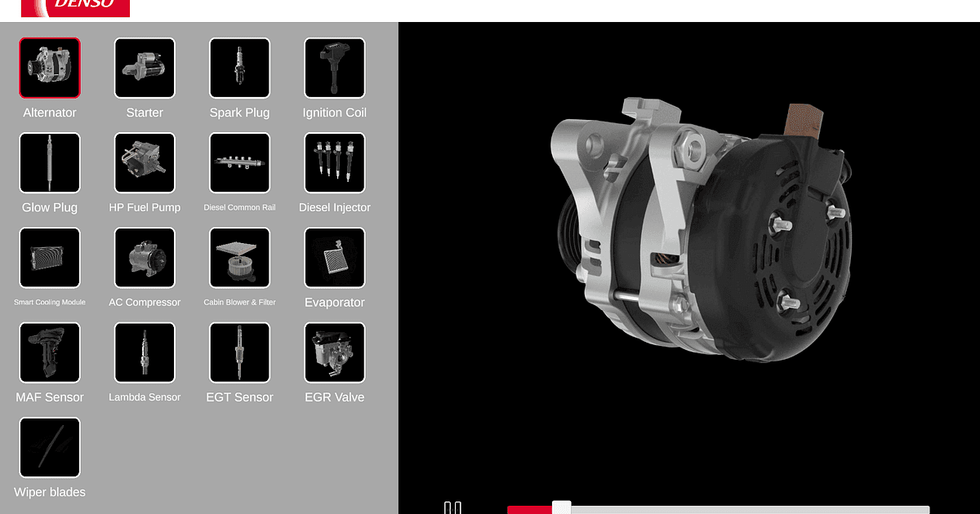Open the Starter motor viewer
Viewport: 980px width, 514px height.
145,68
